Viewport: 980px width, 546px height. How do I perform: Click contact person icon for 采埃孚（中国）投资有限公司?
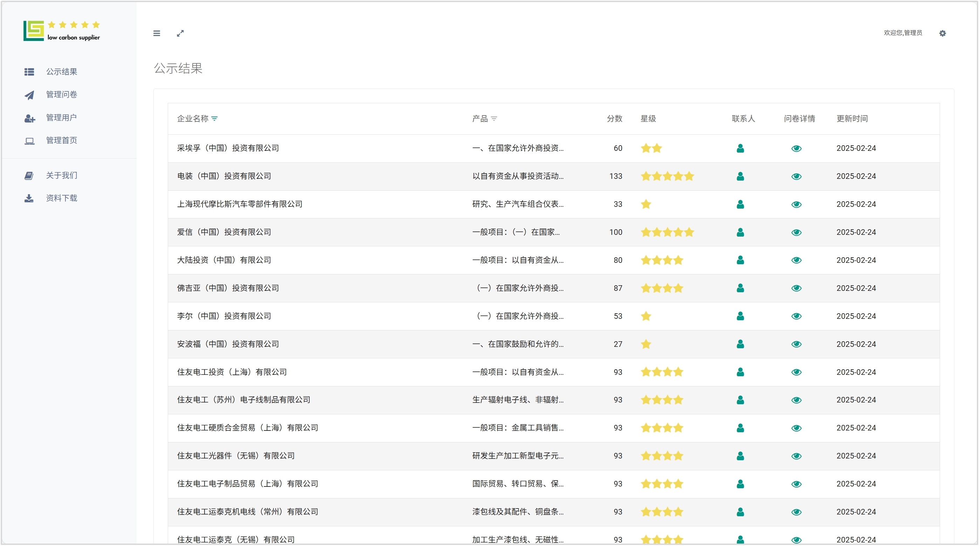(740, 148)
